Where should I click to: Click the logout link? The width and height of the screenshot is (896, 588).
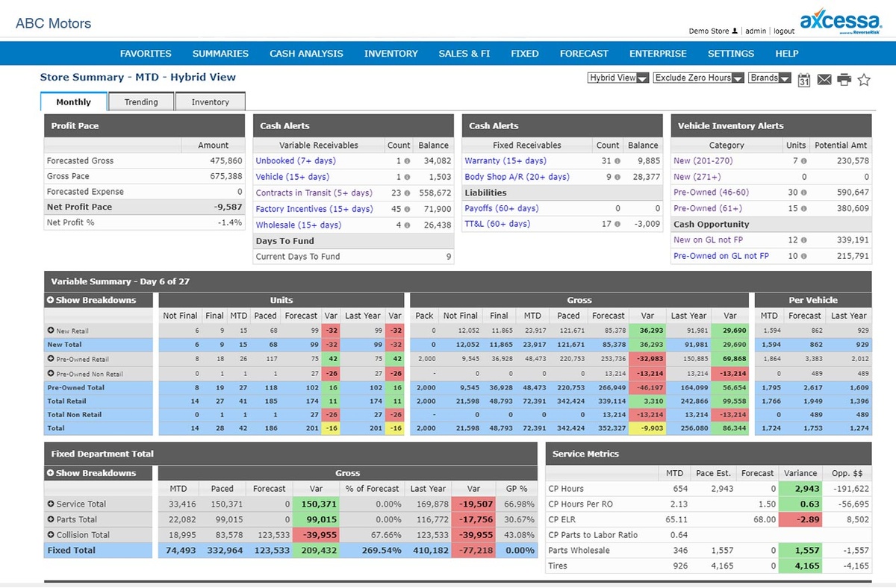pos(784,31)
